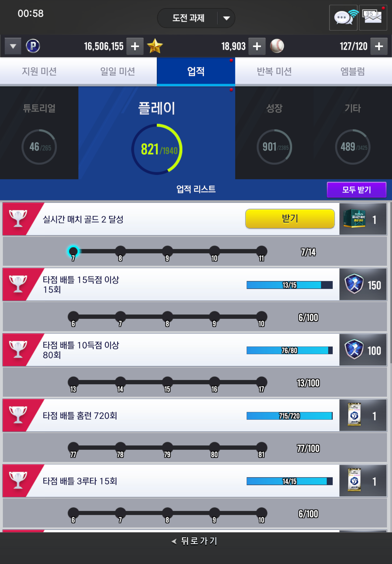Add baseball stamina with plus button

[379, 46]
